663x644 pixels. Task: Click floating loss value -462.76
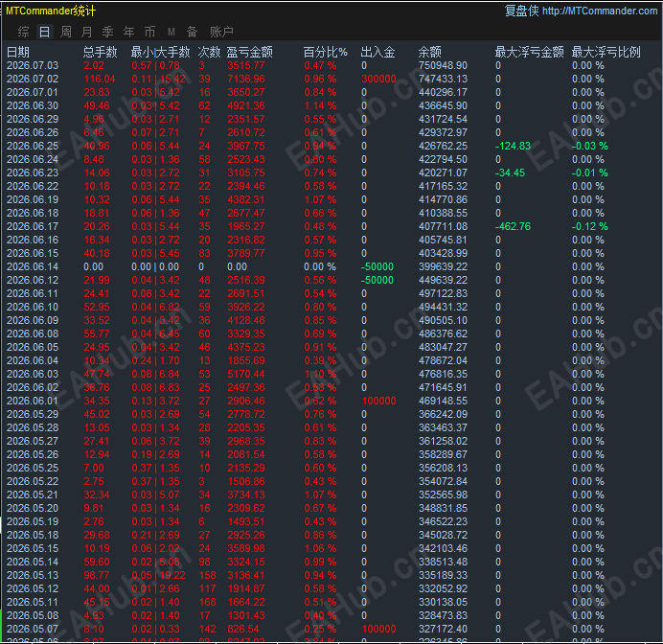click(513, 227)
